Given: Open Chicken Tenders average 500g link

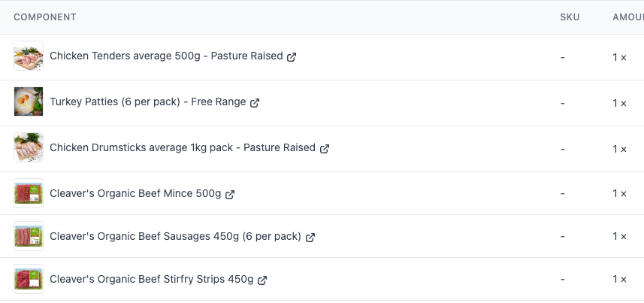Looking at the screenshot, I should click(x=166, y=56).
